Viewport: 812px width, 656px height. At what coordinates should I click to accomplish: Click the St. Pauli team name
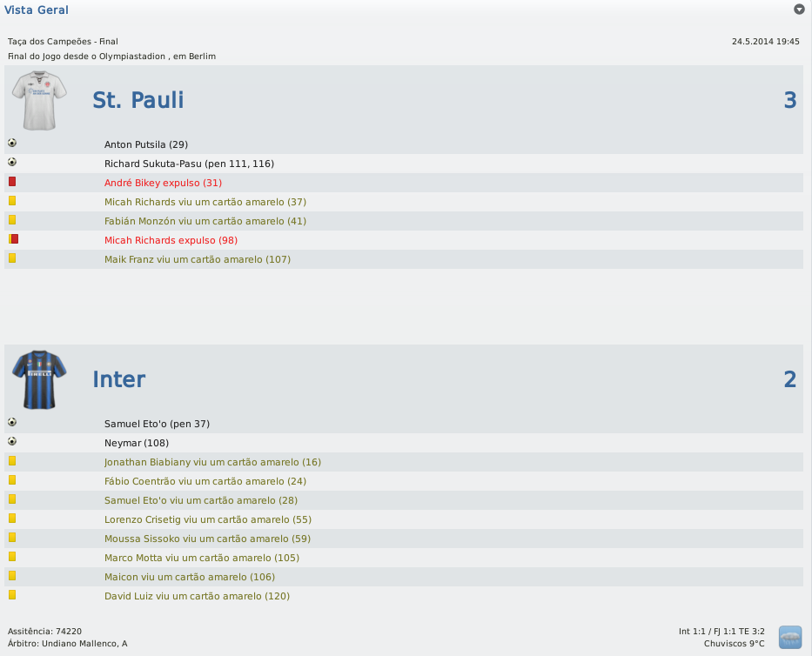pyautogui.click(x=138, y=99)
